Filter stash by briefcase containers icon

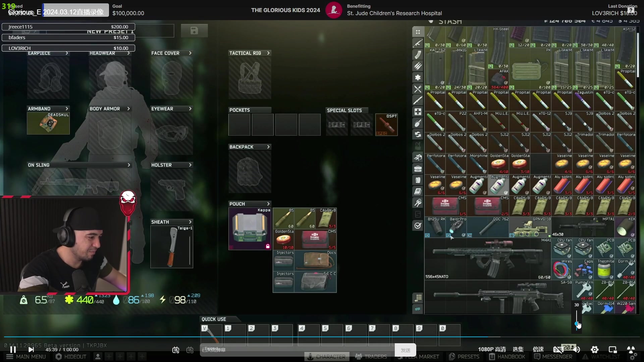coord(418,169)
